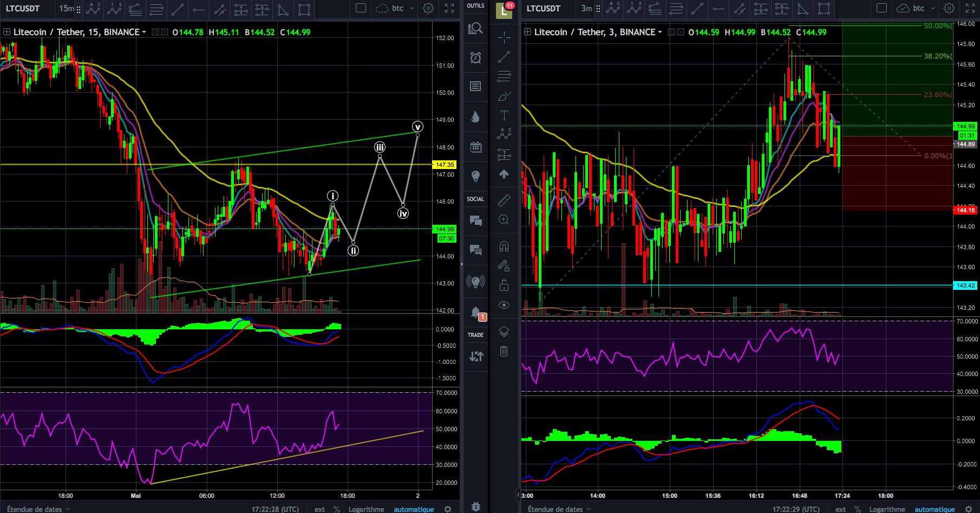Select the ruler measure tool
This screenshot has width=980, height=513.
504,200
